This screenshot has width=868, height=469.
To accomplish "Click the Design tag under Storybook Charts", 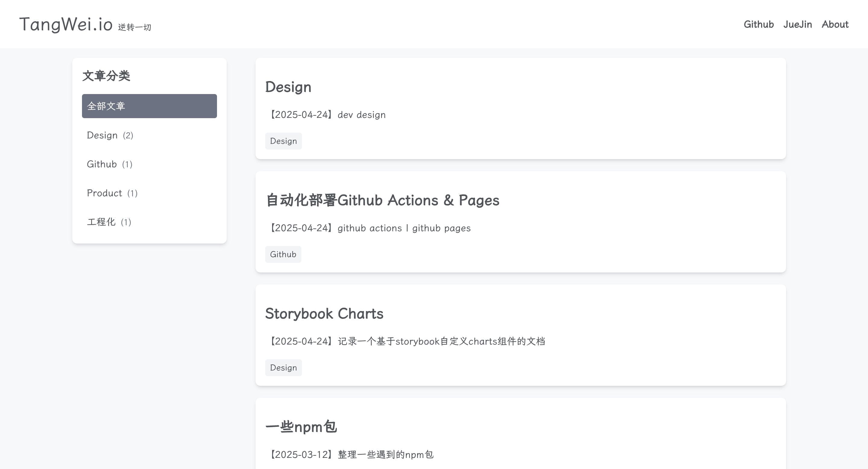I will click(283, 368).
